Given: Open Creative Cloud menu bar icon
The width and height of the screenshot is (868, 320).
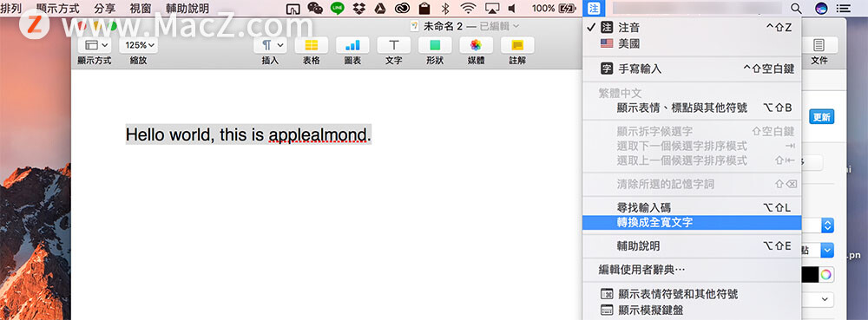Looking at the screenshot, I should pyautogui.click(x=402, y=9).
